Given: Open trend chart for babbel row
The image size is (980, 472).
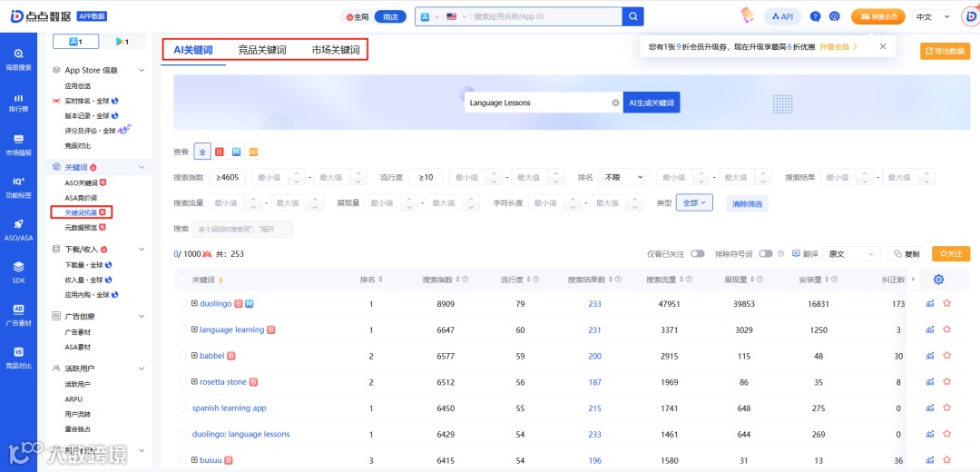Looking at the screenshot, I should tap(930, 356).
